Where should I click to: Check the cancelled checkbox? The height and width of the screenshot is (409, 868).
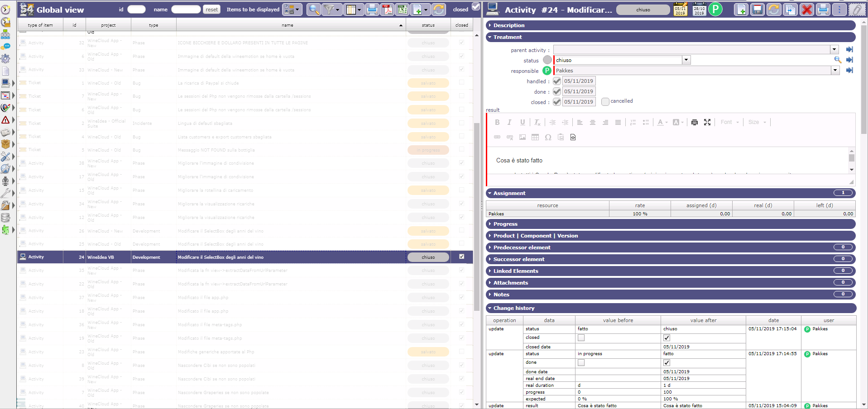tap(605, 102)
